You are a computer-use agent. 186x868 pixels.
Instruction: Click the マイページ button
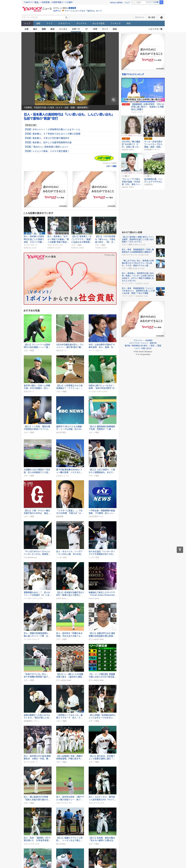point(139,18)
